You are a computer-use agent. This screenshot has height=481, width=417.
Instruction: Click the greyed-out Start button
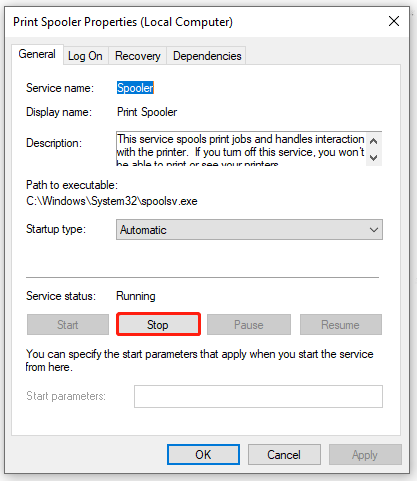(x=68, y=325)
